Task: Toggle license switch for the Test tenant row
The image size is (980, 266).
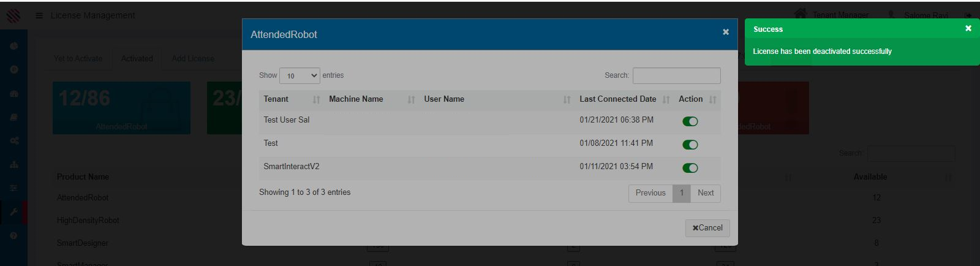Action: coord(690,145)
